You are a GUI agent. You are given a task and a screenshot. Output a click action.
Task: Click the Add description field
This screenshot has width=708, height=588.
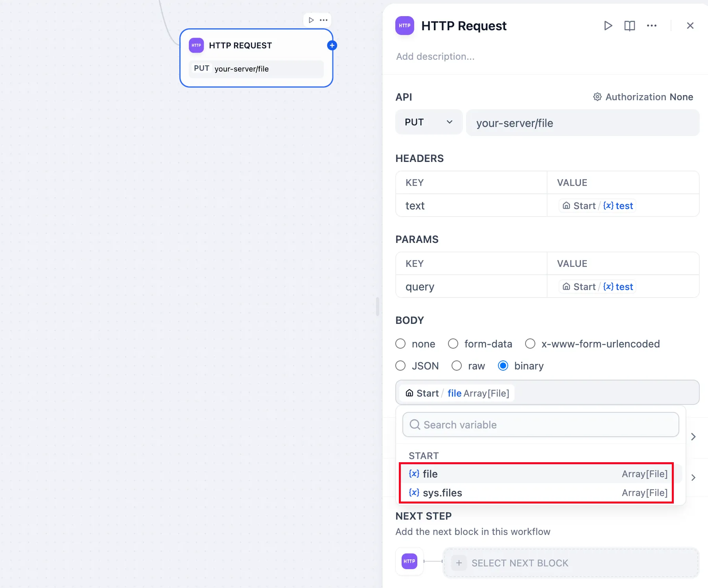coord(435,57)
